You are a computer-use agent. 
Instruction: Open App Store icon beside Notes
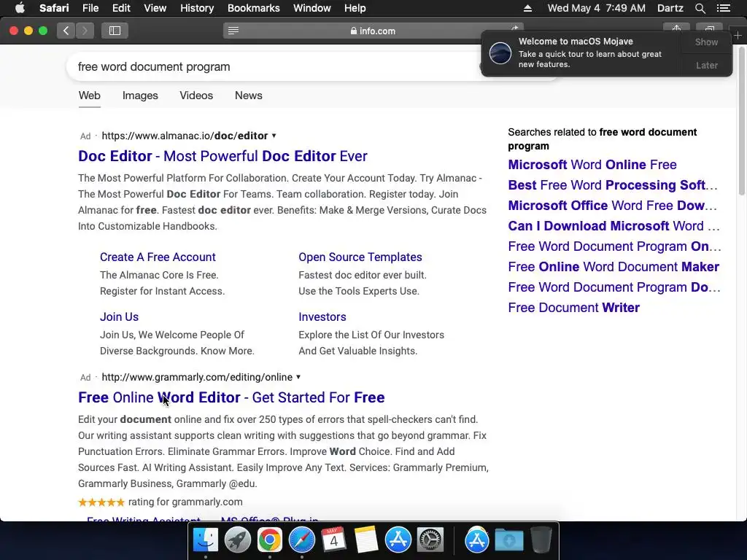pyautogui.click(x=398, y=540)
